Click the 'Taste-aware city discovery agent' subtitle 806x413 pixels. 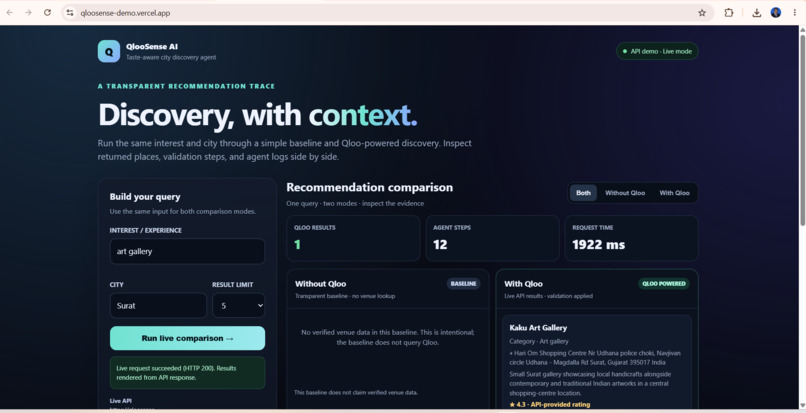(x=171, y=58)
